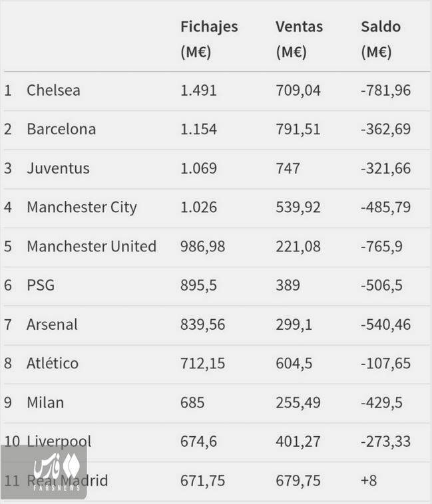Select the Milan team name
This screenshot has height=504, width=432.
coord(45,402)
